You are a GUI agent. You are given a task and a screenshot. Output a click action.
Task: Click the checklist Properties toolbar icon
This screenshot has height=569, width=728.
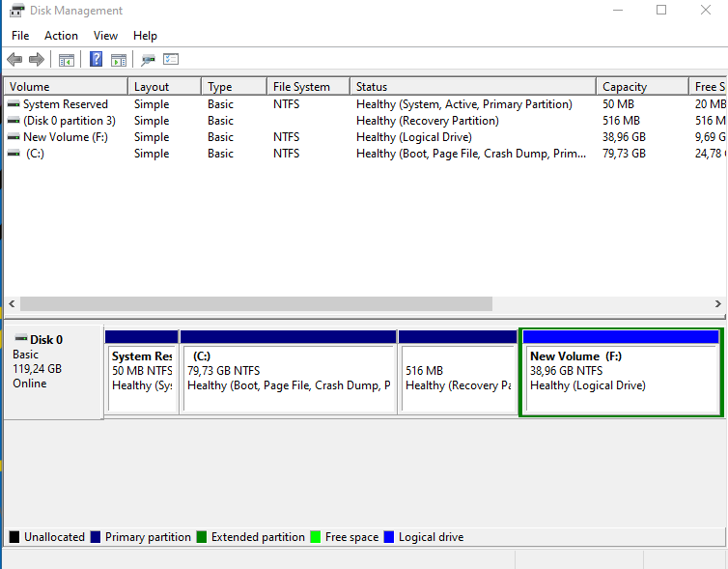click(x=171, y=60)
